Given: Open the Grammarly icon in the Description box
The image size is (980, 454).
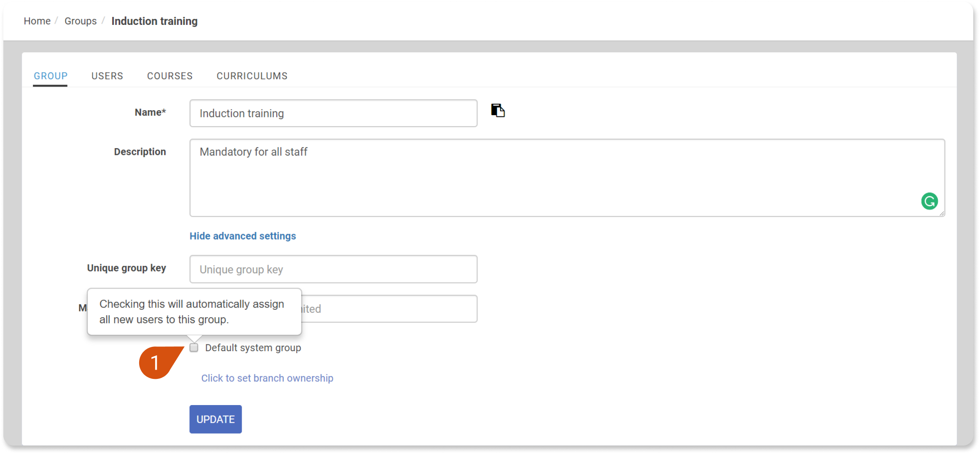Looking at the screenshot, I should click(929, 201).
